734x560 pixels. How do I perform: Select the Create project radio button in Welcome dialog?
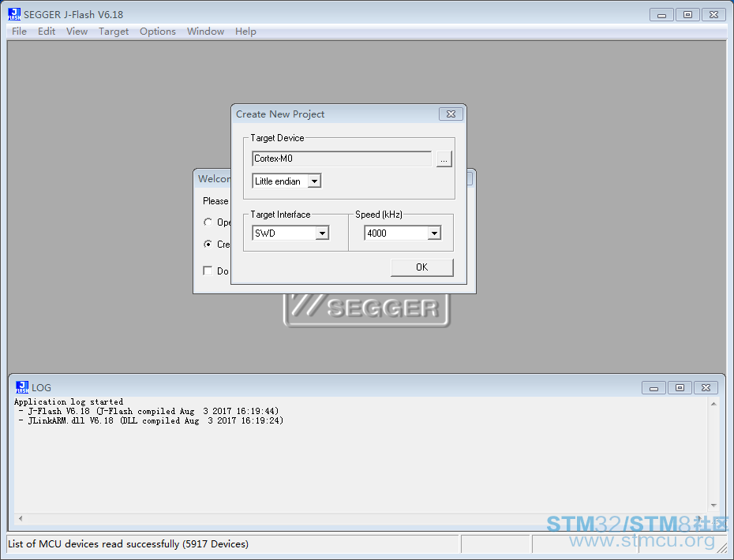(x=208, y=245)
